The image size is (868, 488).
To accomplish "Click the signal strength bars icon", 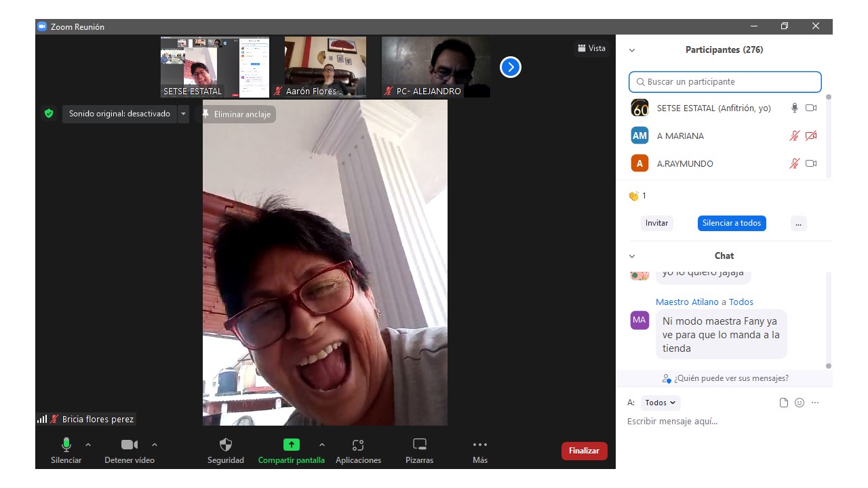I will coord(42,420).
